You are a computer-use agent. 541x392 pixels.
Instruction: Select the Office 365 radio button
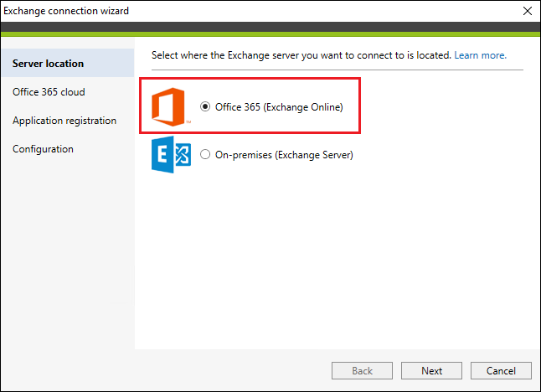tap(205, 106)
